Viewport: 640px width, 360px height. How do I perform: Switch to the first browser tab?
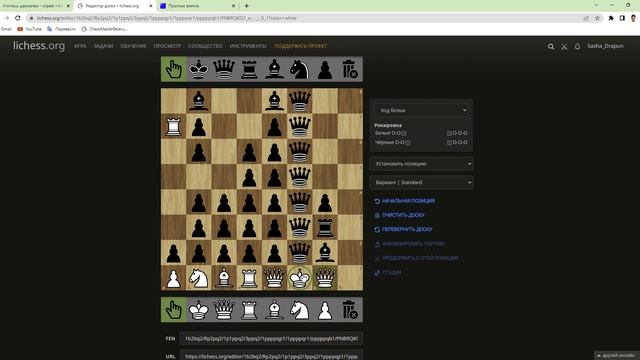(x=35, y=6)
